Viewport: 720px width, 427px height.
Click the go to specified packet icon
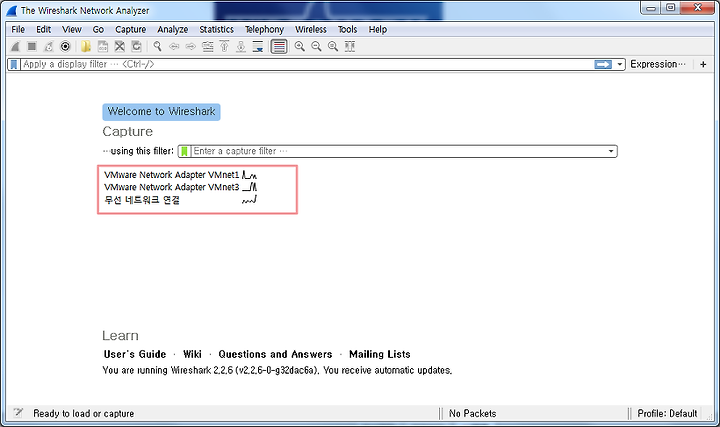pyautogui.click(x=208, y=46)
